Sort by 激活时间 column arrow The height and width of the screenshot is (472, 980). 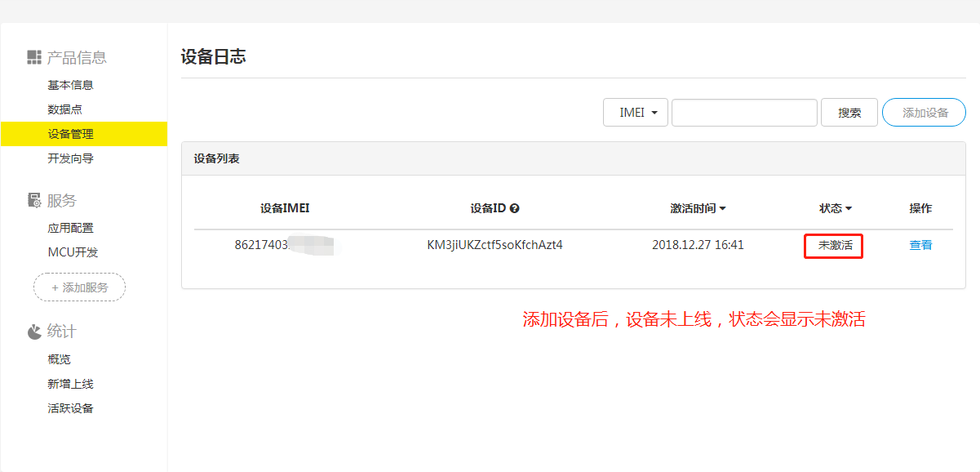(x=722, y=209)
